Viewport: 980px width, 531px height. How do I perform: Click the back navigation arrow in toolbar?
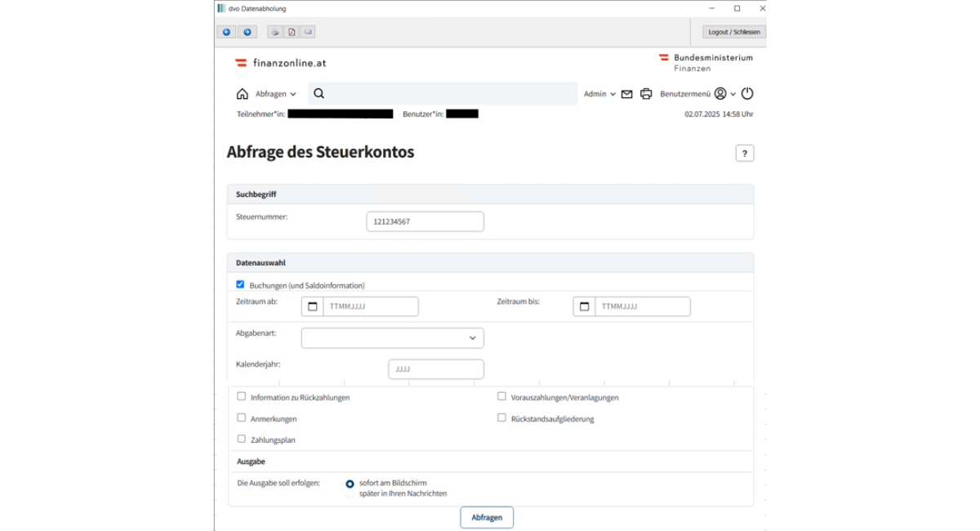coord(226,32)
